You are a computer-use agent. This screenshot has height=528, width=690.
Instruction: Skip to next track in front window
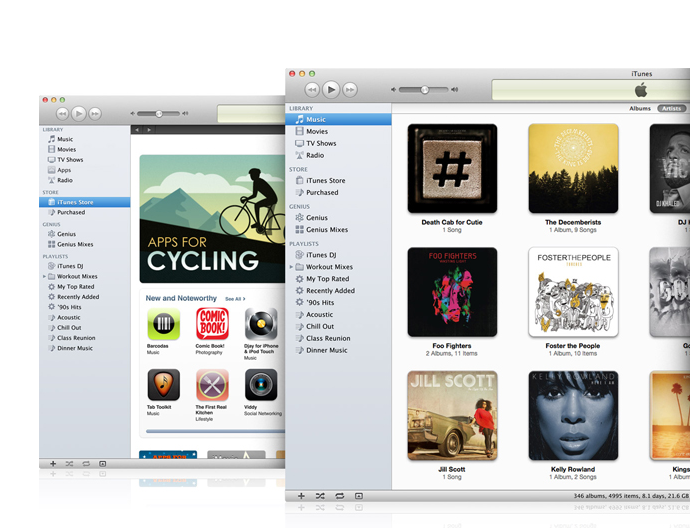[350, 90]
